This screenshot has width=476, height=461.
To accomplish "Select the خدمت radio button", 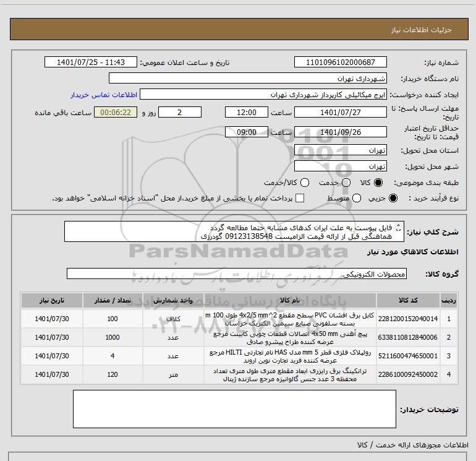I will tap(346, 183).
